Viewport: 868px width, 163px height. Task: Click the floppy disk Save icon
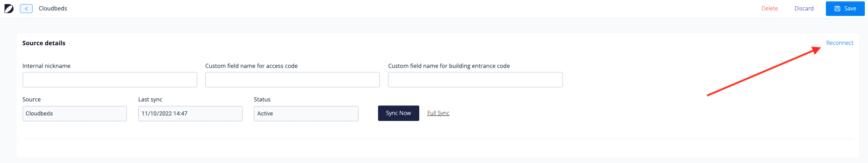[x=837, y=9]
